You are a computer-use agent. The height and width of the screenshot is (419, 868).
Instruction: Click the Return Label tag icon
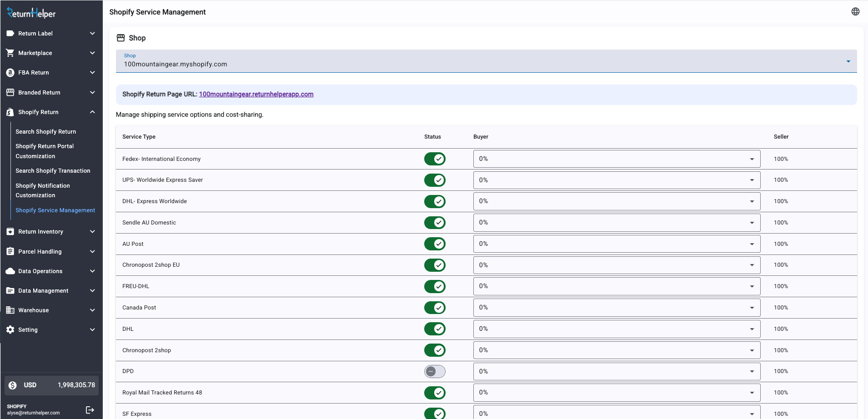pos(10,34)
